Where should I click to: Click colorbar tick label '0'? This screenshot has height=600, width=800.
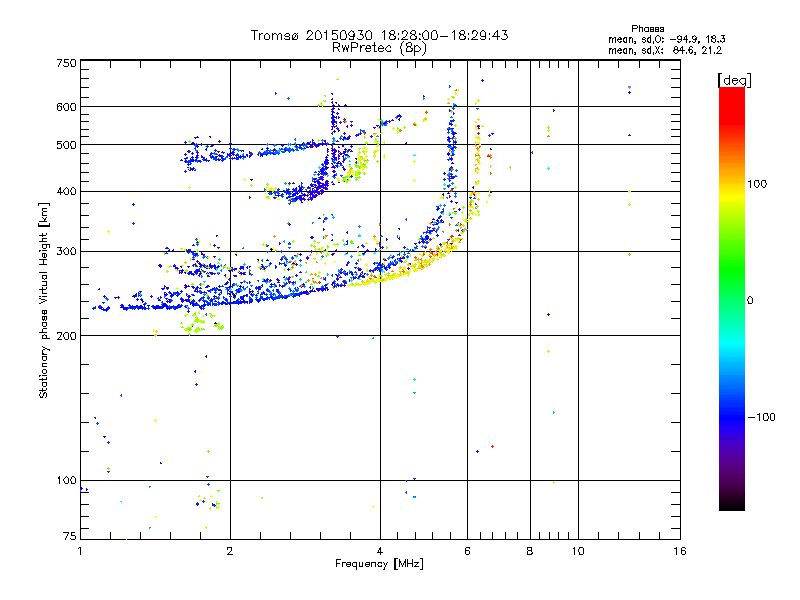[749, 300]
